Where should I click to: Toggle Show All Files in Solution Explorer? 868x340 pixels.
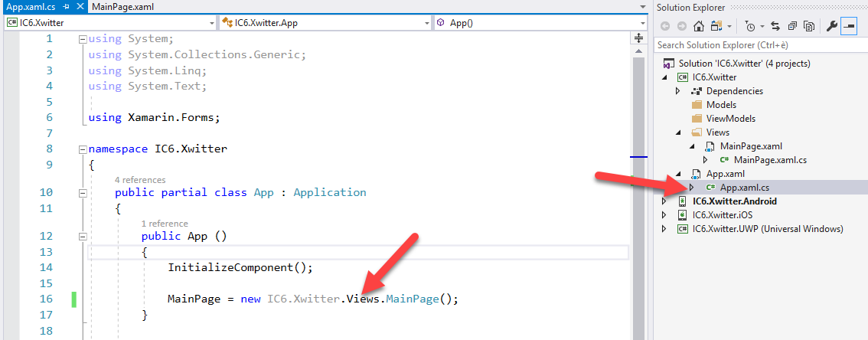click(x=808, y=27)
